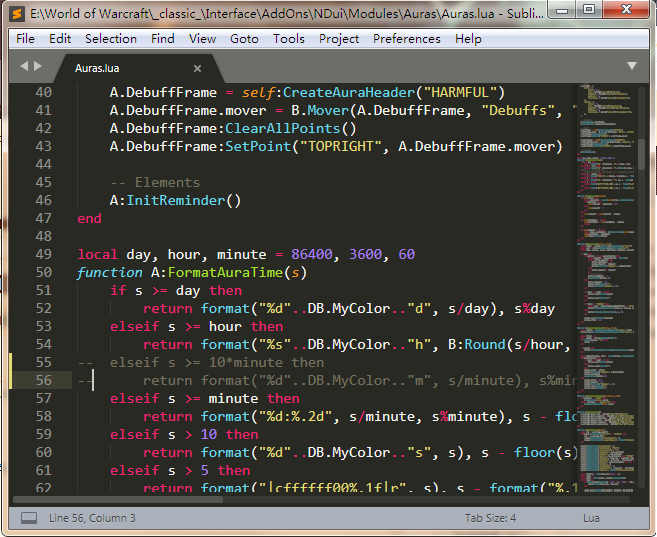Image resolution: width=657 pixels, height=537 pixels.
Task: Maximize the Sublime Text window
Action: point(589,10)
